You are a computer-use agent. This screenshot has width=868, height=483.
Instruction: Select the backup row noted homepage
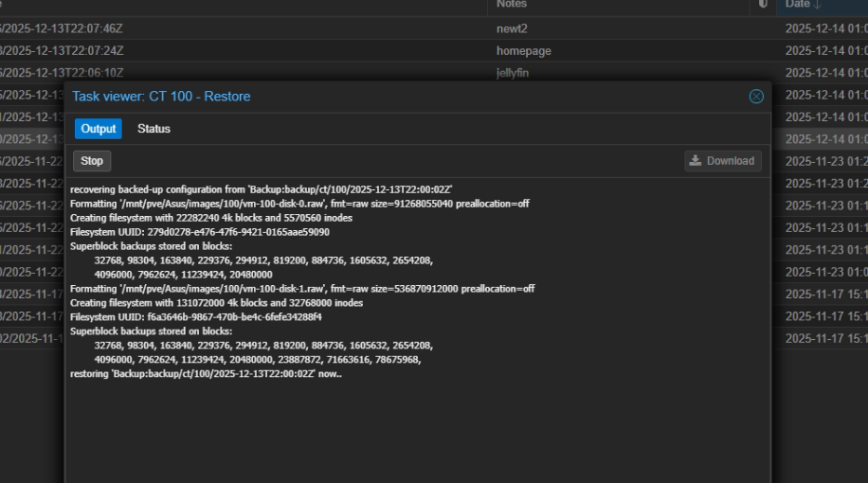coord(523,51)
